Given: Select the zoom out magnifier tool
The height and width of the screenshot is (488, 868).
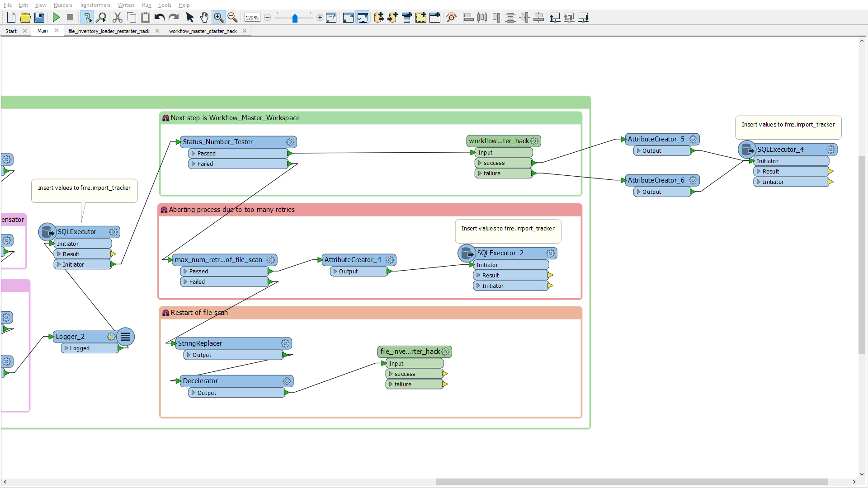Looking at the screenshot, I should [232, 18].
